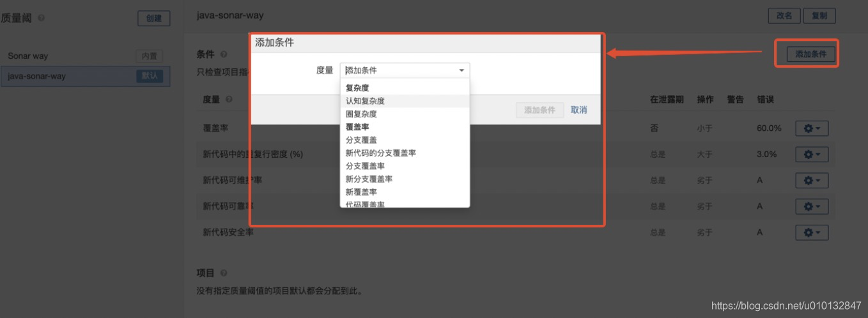Click the 3.0% error value

(767, 155)
